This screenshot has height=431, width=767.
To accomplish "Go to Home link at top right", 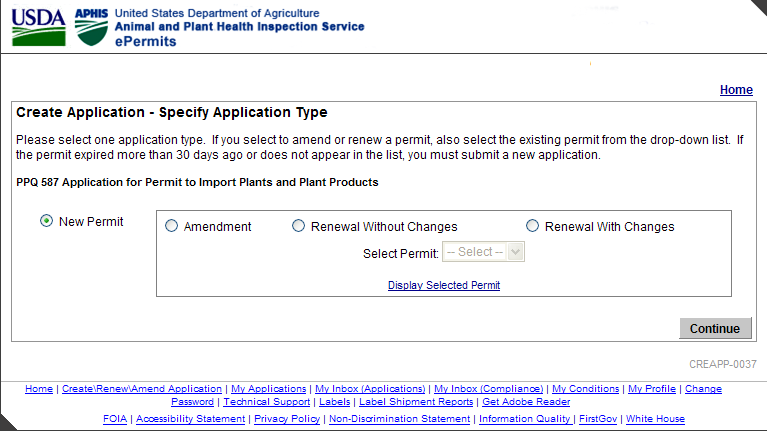I will pos(736,90).
